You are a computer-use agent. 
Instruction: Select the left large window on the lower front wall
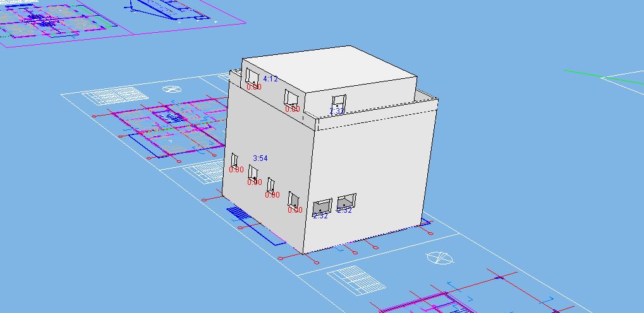pyautogui.click(x=322, y=206)
